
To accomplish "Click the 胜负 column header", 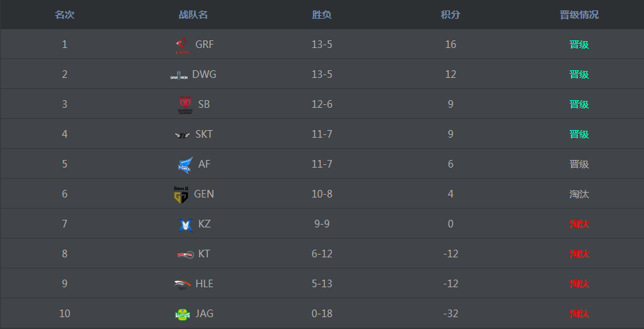I will coord(322,15).
